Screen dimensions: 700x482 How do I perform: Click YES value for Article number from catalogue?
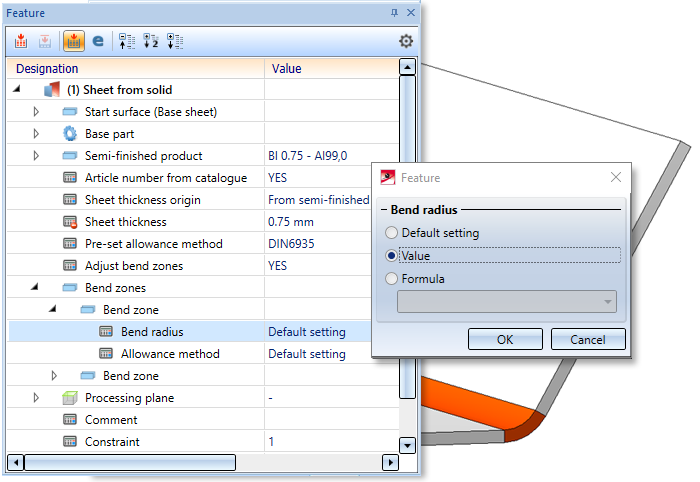(x=277, y=178)
